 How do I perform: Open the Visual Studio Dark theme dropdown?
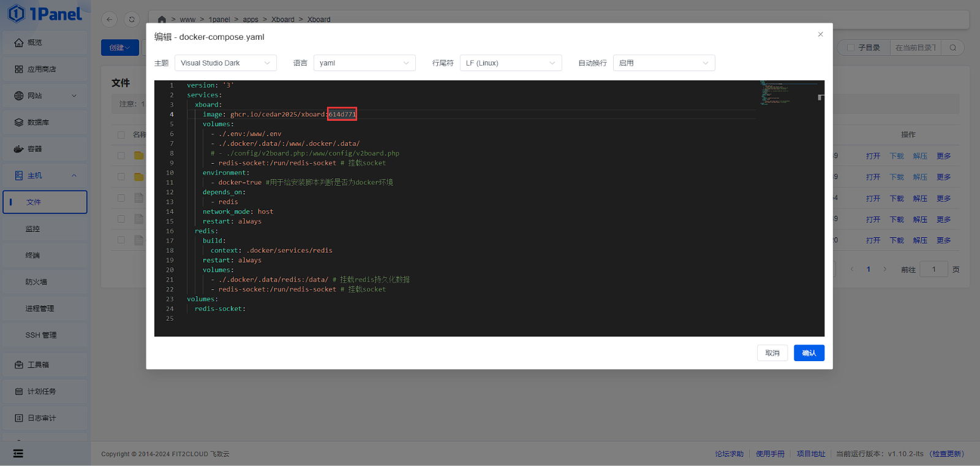coord(225,63)
